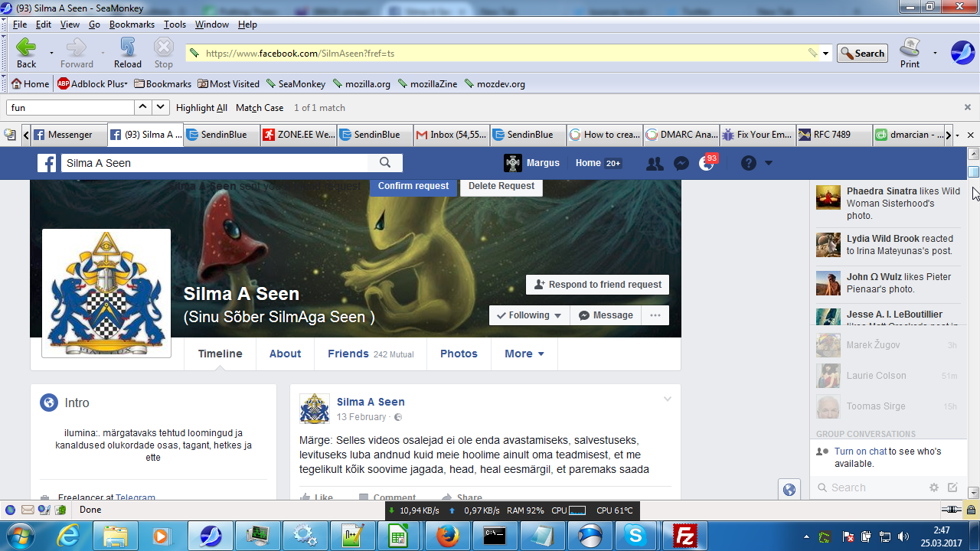Open Internet Explorer from the taskbar

click(x=67, y=535)
